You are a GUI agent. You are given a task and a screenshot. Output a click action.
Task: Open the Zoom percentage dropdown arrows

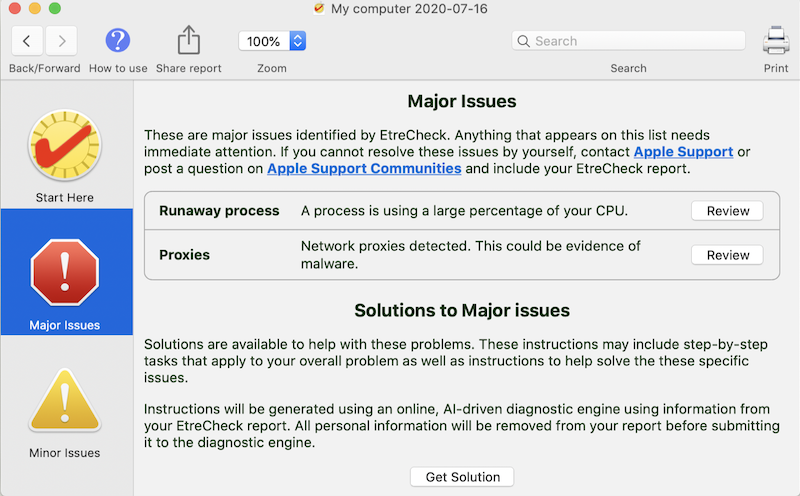coord(297,41)
